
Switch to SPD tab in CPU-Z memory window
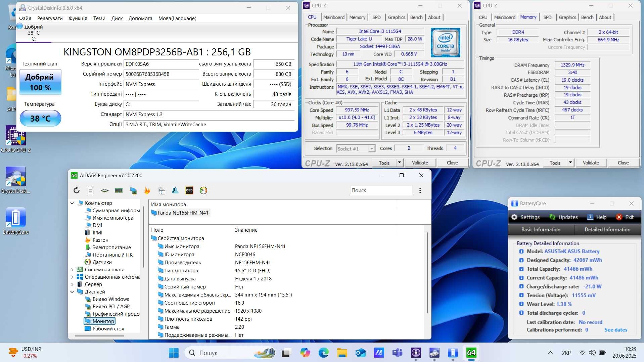547,17
